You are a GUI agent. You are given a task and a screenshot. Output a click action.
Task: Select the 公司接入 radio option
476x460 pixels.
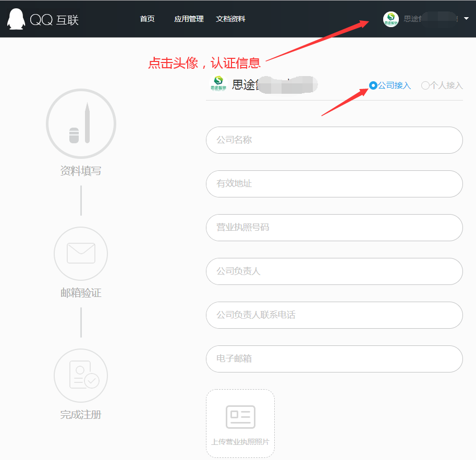pos(373,85)
